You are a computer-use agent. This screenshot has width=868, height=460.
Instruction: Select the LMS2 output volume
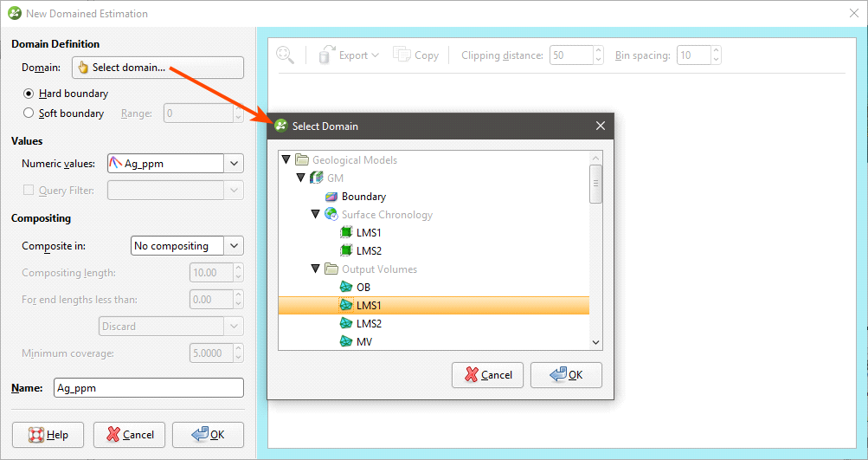coord(369,324)
